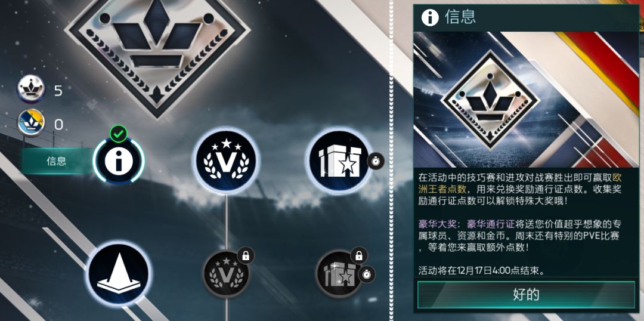The image size is (644, 321).
Task: Click the 好的 confirm button
Action: [526, 294]
